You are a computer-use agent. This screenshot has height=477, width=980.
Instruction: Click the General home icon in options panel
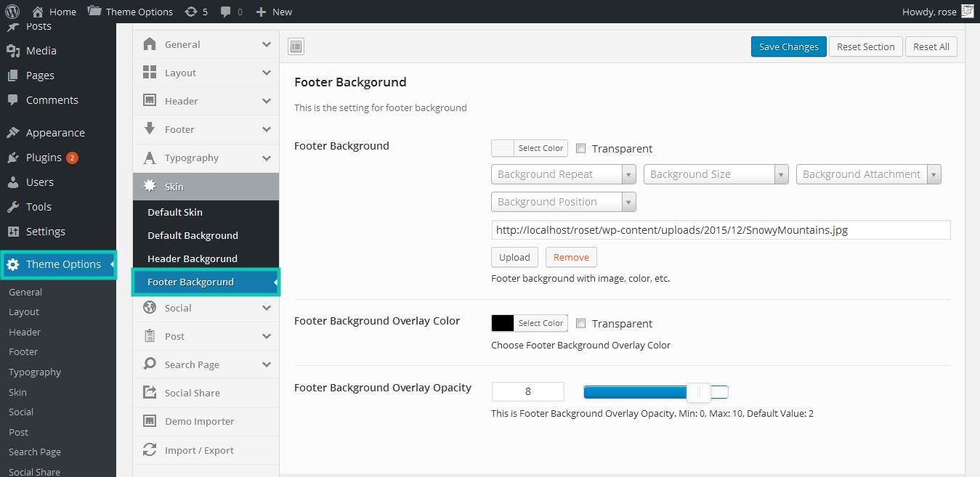click(x=150, y=44)
